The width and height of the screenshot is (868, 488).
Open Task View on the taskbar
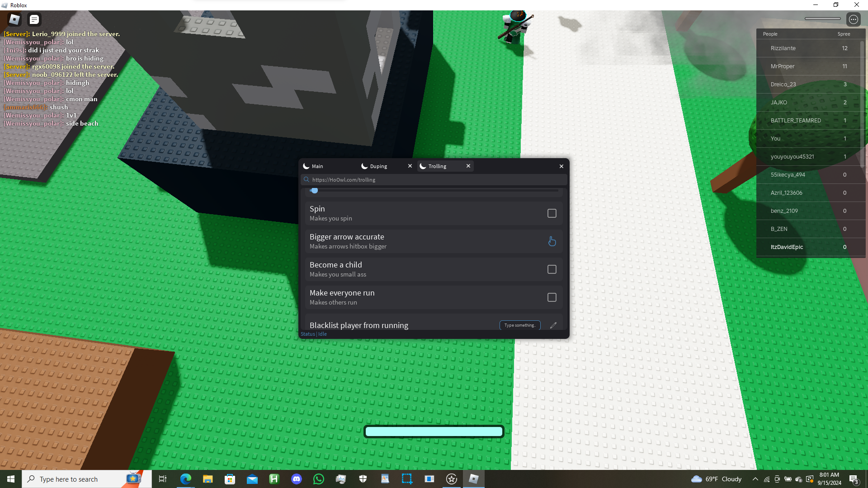tap(163, 479)
